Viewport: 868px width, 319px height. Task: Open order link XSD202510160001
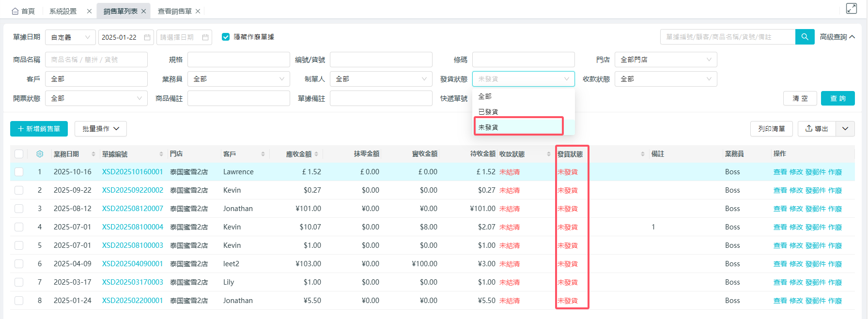132,172
